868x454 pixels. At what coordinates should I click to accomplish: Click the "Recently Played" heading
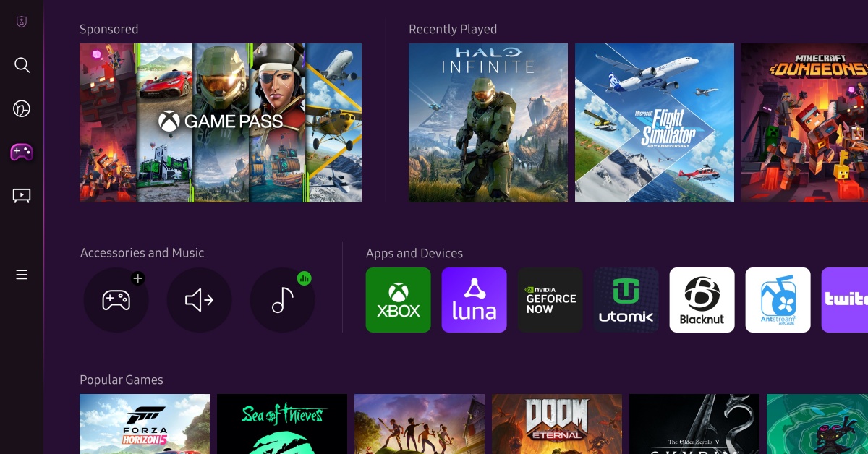[453, 30]
